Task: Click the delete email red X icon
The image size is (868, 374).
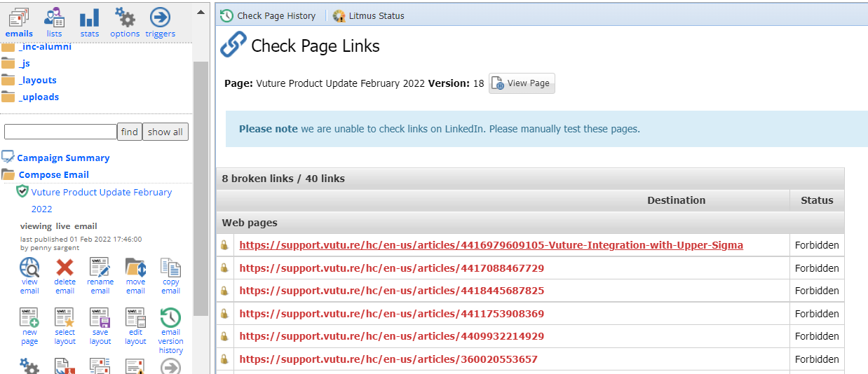Action: point(65,267)
